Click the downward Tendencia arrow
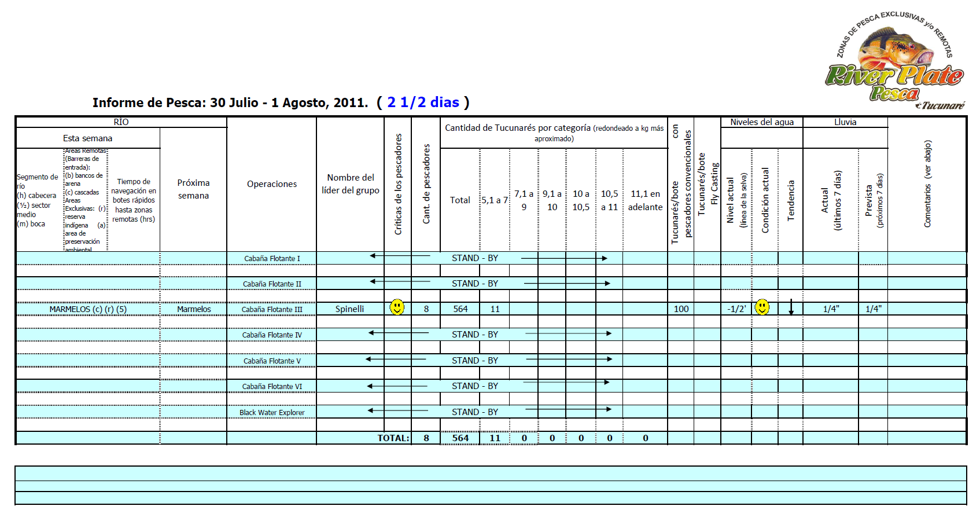This screenshot has width=980, height=517. 791,307
